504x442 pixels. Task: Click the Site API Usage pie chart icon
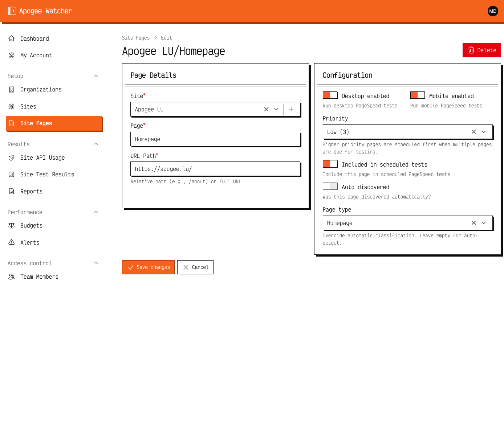[12, 158]
